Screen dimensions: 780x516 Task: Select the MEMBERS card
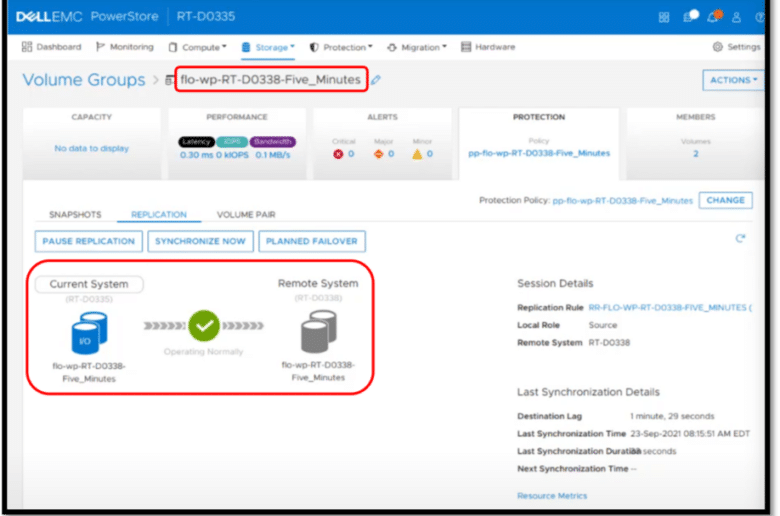(x=695, y=143)
